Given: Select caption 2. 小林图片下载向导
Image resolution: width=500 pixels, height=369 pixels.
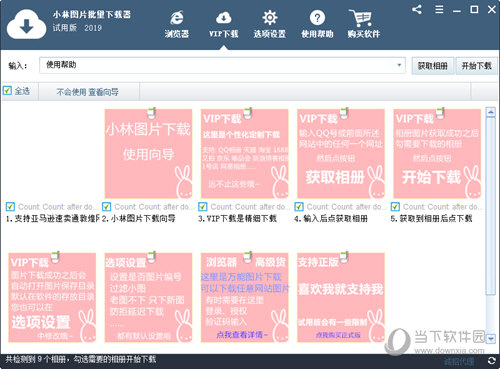Looking at the screenshot, I should coord(139,219).
